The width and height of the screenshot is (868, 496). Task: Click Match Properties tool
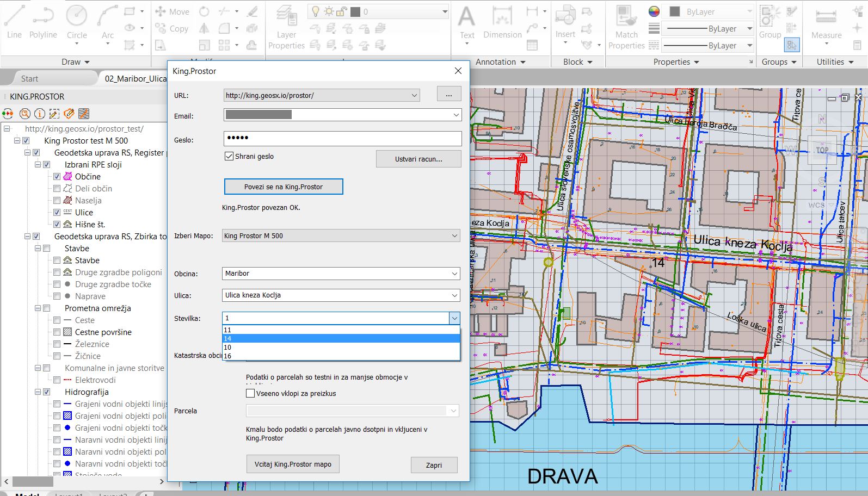coord(626,27)
